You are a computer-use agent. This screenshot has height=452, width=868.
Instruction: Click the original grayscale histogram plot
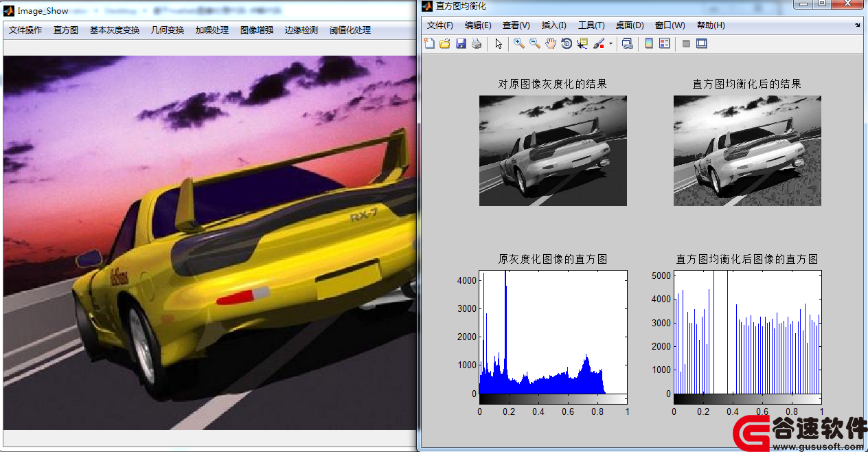click(x=553, y=332)
